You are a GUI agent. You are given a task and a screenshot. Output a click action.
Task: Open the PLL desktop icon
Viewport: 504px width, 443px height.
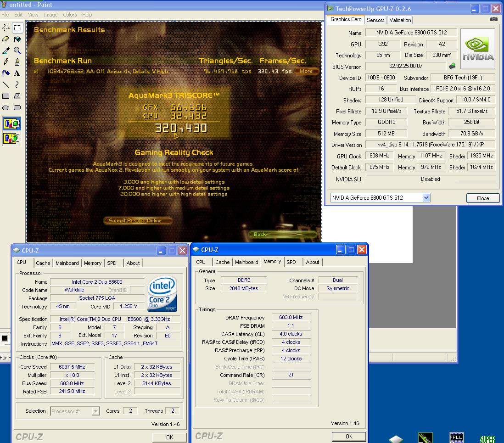click(456, 437)
